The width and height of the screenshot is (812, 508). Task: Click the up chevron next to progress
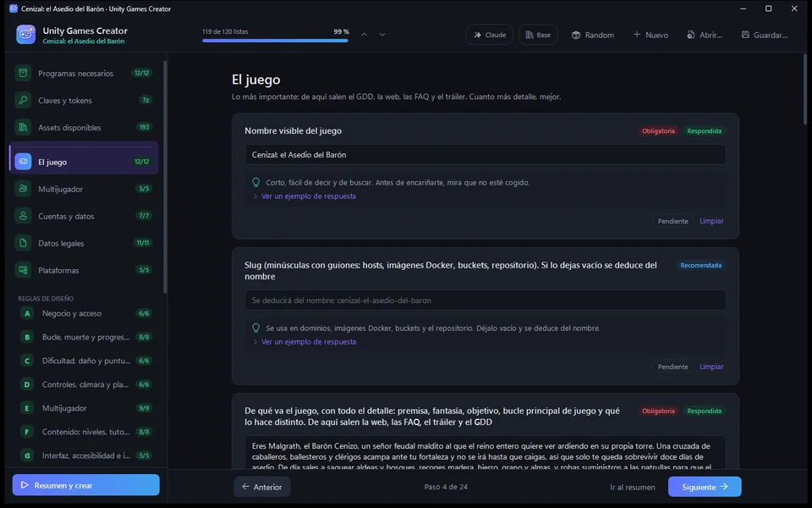tap(364, 35)
